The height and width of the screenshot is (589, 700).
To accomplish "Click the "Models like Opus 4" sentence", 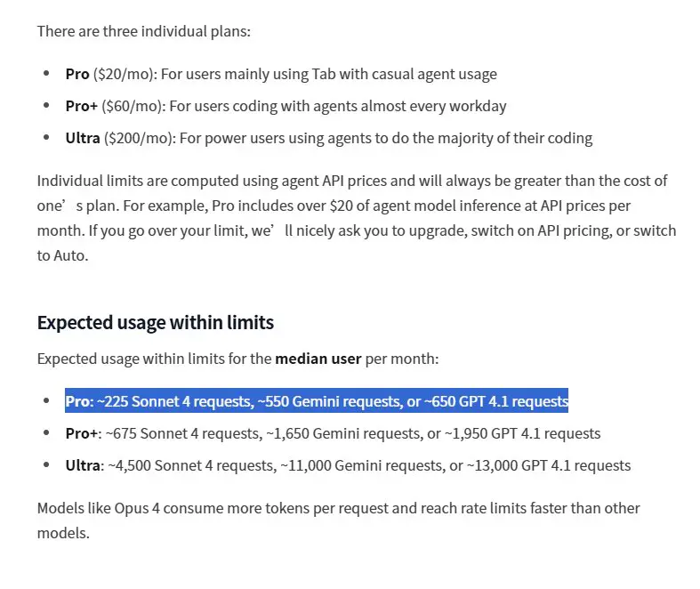I will [x=98, y=508].
